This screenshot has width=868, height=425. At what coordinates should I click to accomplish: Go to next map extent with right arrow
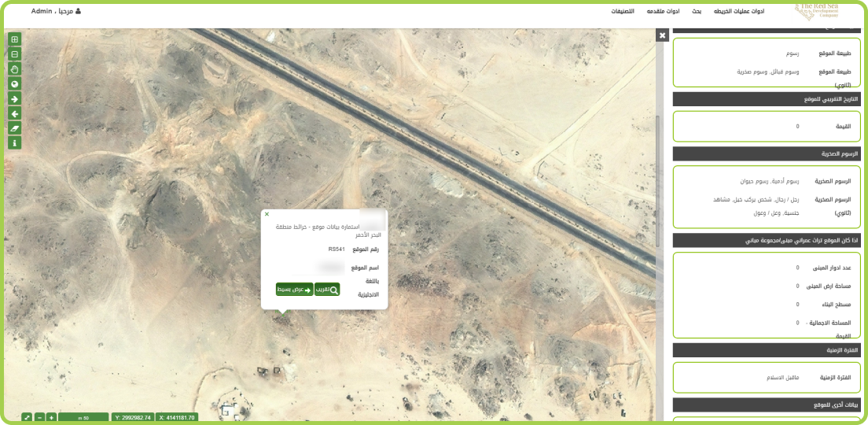[14, 99]
